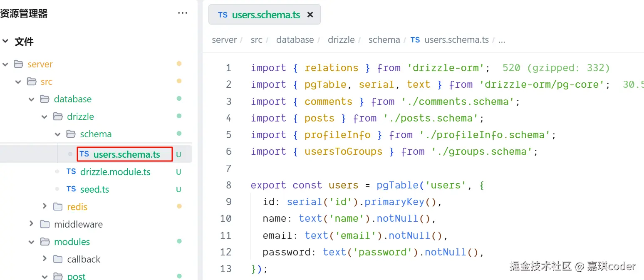The height and width of the screenshot is (280, 644).
Task: Click primaryKey method on line 9
Action: click(394, 202)
